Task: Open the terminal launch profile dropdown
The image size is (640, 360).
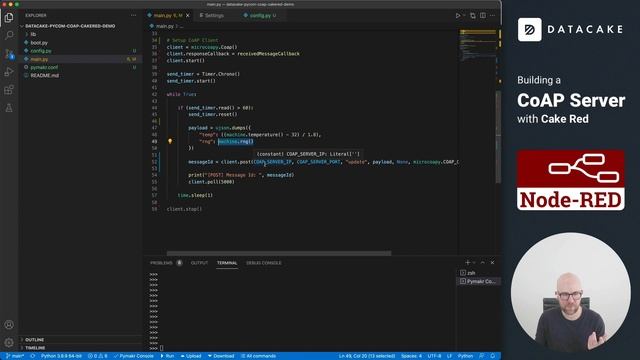Action: click(x=474, y=262)
